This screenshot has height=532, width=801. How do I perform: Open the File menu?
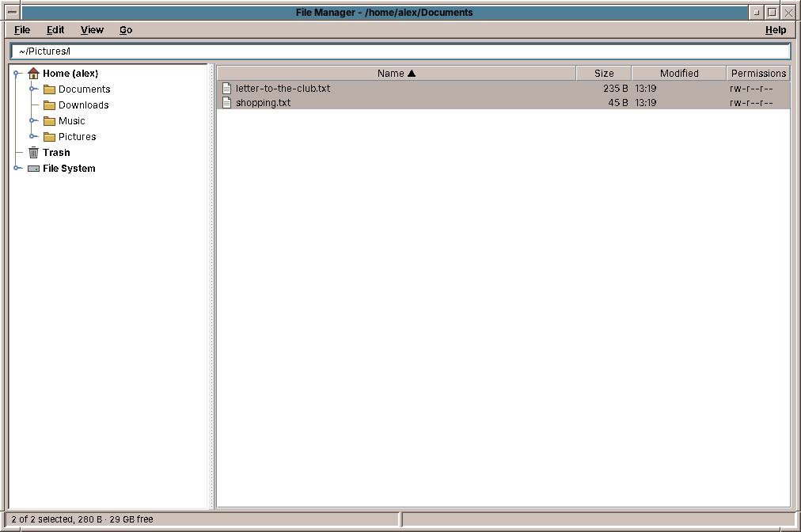(22, 30)
